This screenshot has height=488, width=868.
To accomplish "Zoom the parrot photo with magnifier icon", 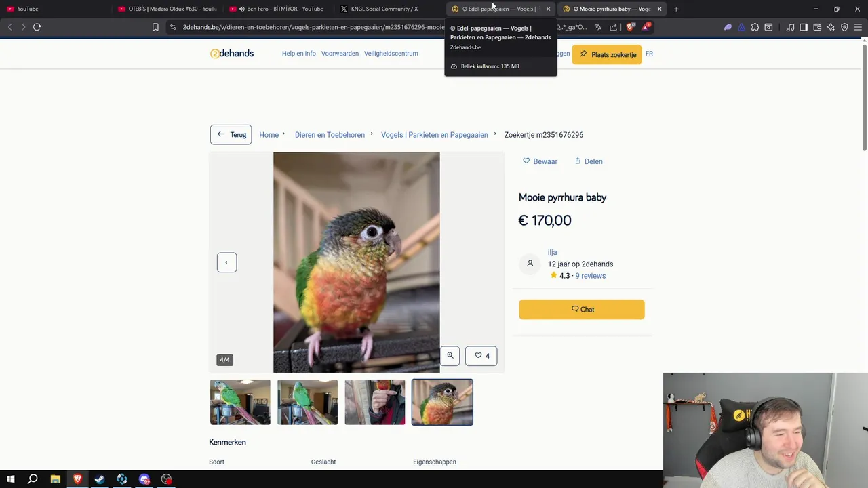I will pos(450,356).
